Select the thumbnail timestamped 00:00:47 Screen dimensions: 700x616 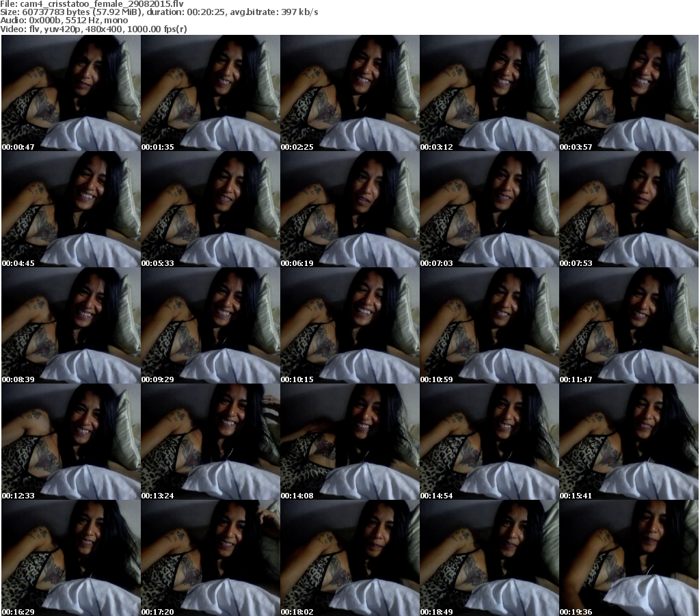(71, 93)
